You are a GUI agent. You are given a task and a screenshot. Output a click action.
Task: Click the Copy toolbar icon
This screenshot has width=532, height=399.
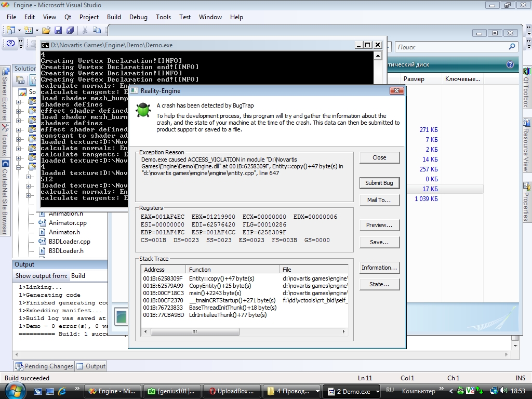coord(97,30)
